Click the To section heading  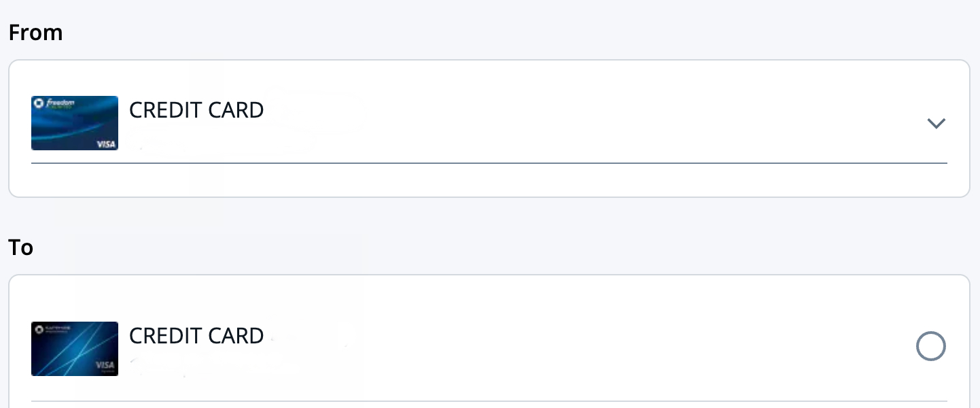pyautogui.click(x=20, y=247)
